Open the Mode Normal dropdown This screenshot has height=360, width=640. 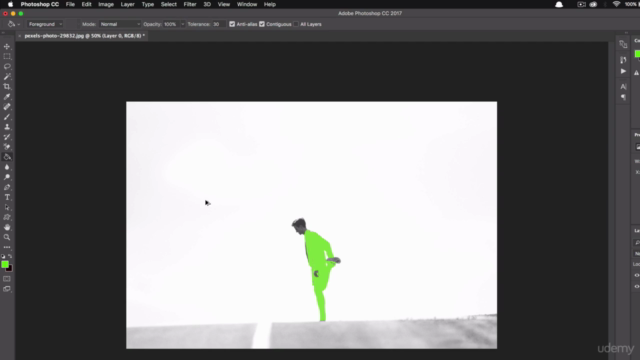120,24
